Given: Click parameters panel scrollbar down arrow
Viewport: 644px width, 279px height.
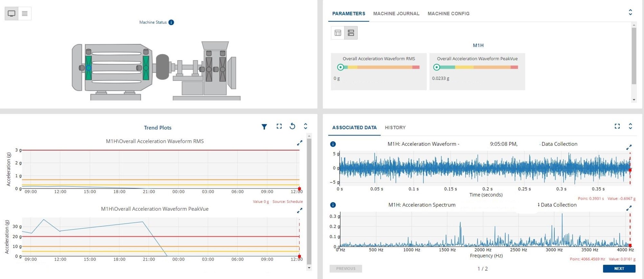Looking at the screenshot, I should [634, 100].
